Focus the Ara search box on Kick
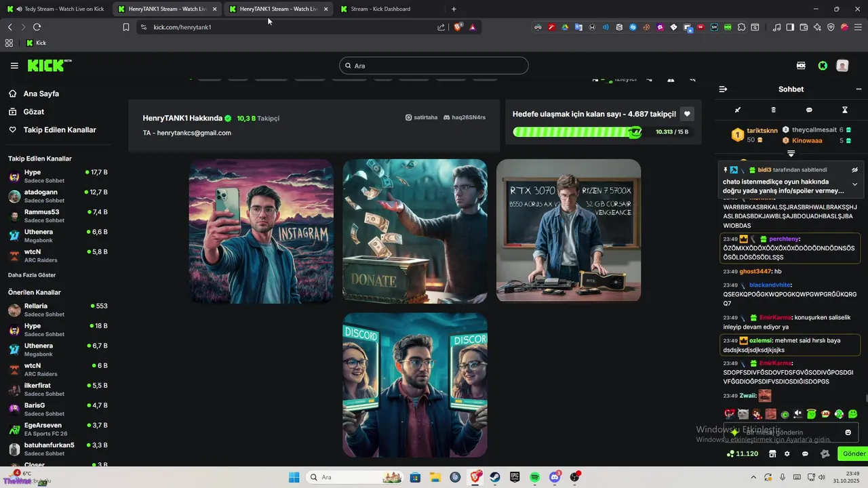868x488 pixels. (x=434, y=66)
